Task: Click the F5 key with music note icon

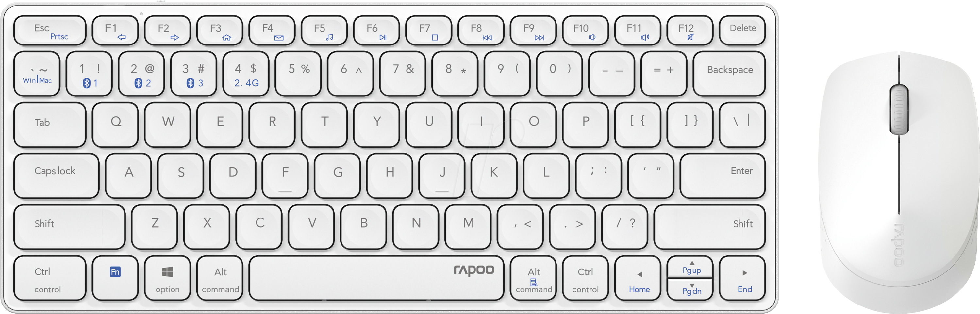Action: 324,30
